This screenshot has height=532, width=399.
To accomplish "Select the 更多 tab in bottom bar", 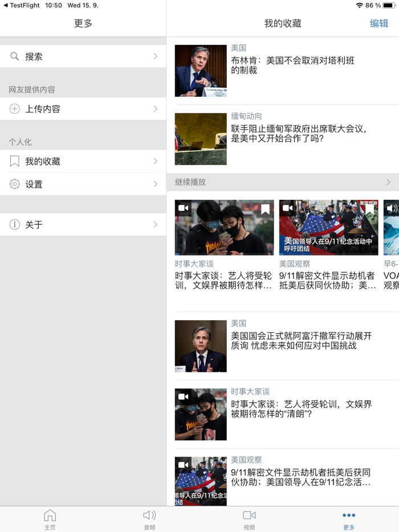I will click(349, 519).
